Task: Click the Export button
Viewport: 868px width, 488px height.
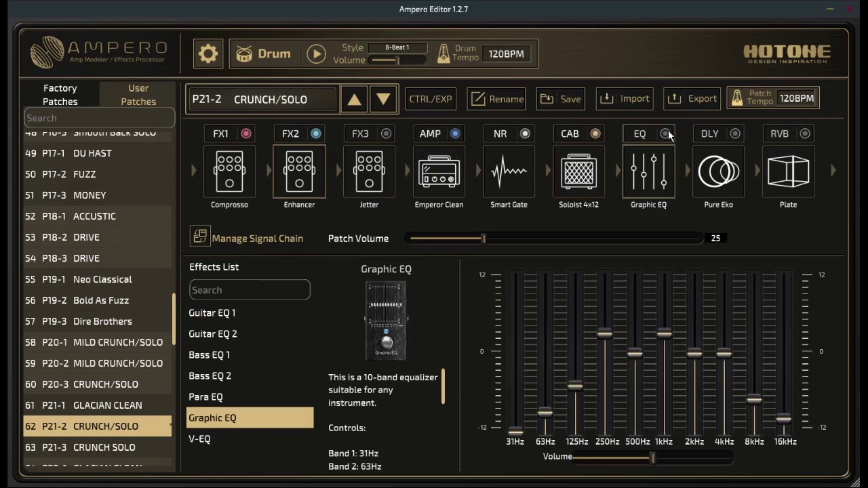Action: 692,99
